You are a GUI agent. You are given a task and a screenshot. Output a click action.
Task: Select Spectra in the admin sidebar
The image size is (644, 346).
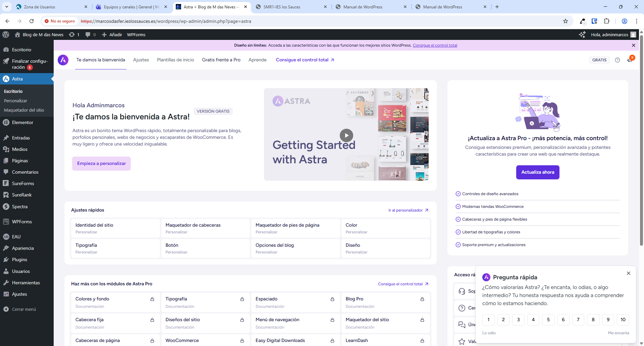(x=19, y=207)
